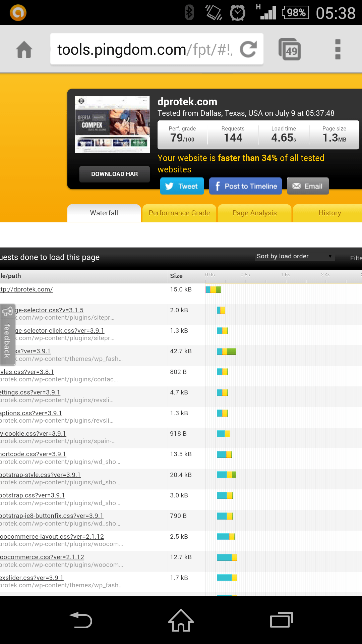Viewport: 362px width, 644px height.
Task: Tap the Android back navigation button
Action: tap(80, 620)
